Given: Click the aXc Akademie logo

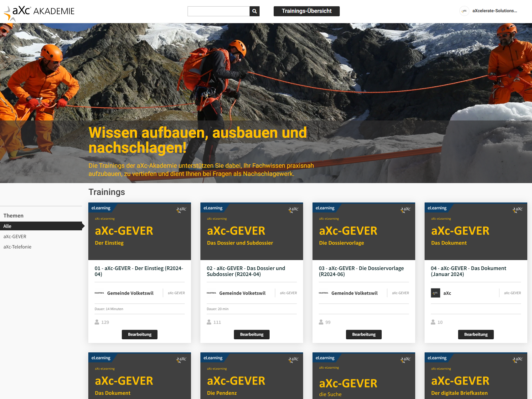Looking at the screenshot, I should click(x=38, y=11).
